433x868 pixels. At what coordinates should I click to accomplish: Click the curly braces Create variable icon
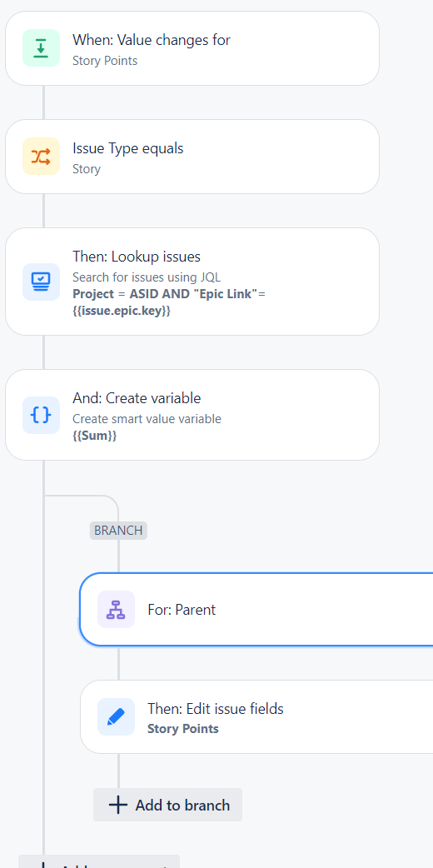click(x=41, y=415)
